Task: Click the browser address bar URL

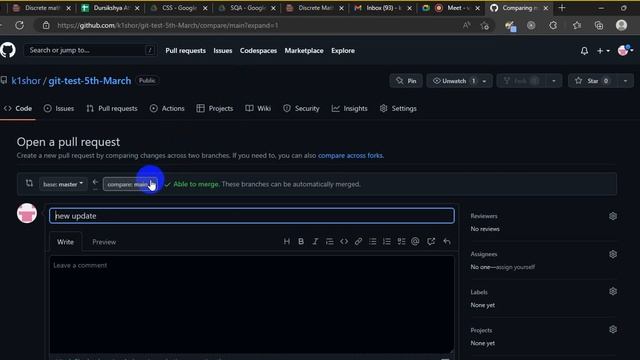Action: (168, 25)
